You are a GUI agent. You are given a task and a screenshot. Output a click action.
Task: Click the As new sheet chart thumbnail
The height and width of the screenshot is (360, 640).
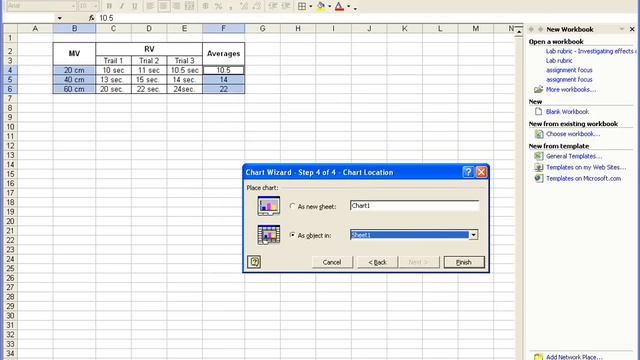point(269,206)
